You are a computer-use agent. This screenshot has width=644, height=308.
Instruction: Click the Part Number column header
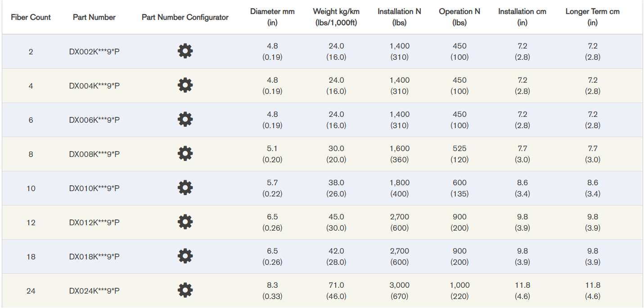(x=94, y=18)
